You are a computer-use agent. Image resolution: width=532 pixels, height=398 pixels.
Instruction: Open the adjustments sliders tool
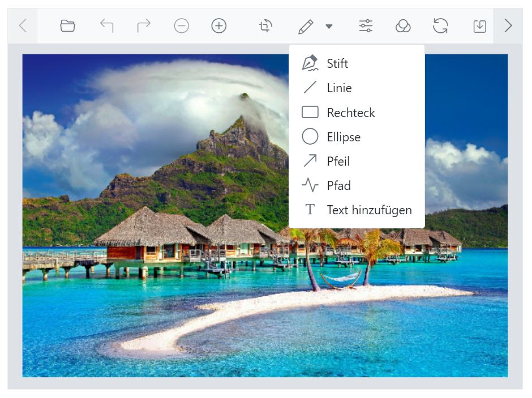[x=366, y=26]
